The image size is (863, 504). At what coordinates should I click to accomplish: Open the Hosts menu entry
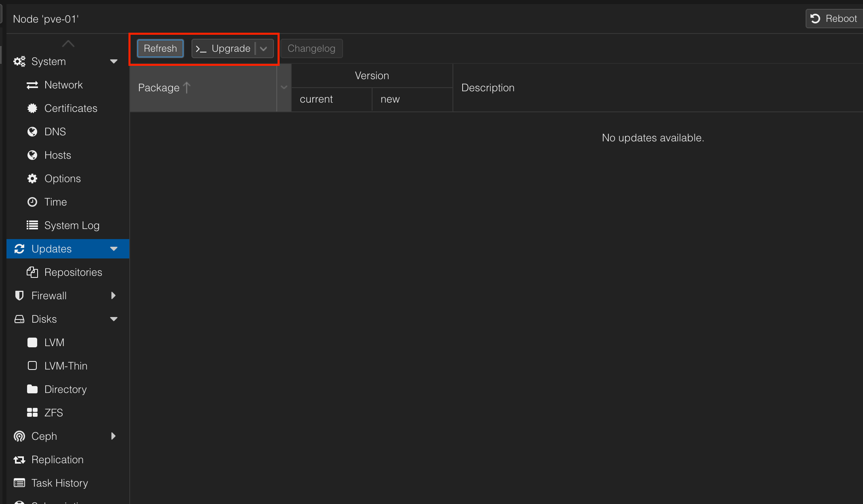58,155
